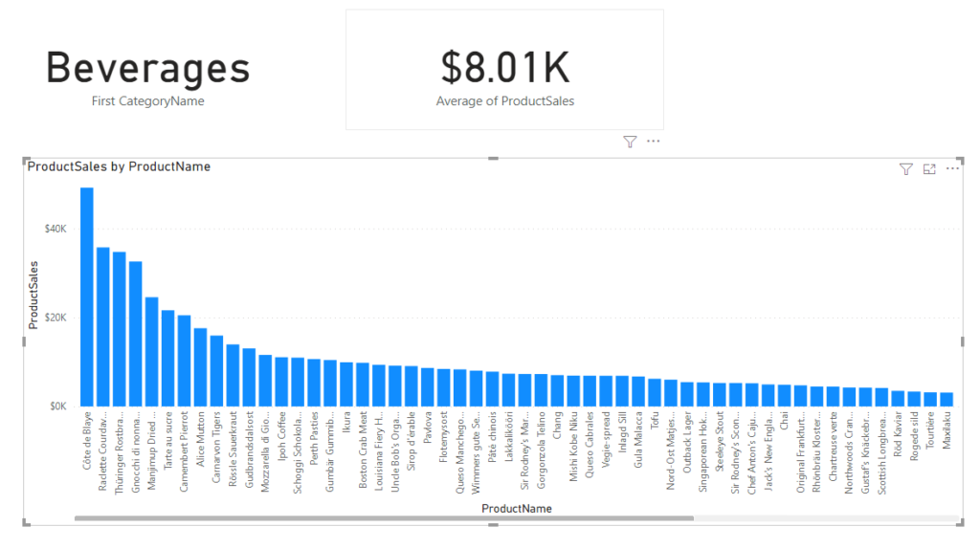This screenshot has height=549, width=980.
Task: Open the bar chart's more options ellipsis
Action: tap(952, 168)
